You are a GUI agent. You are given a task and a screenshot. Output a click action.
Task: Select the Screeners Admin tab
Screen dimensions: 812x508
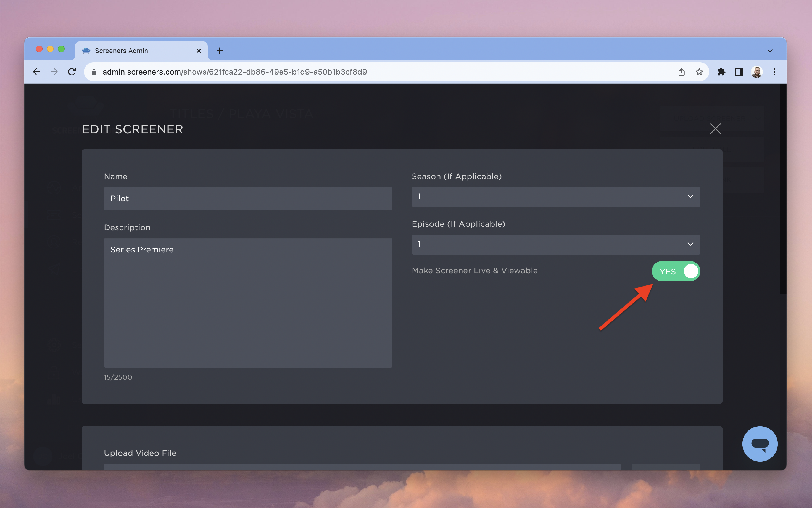(141, 51)
